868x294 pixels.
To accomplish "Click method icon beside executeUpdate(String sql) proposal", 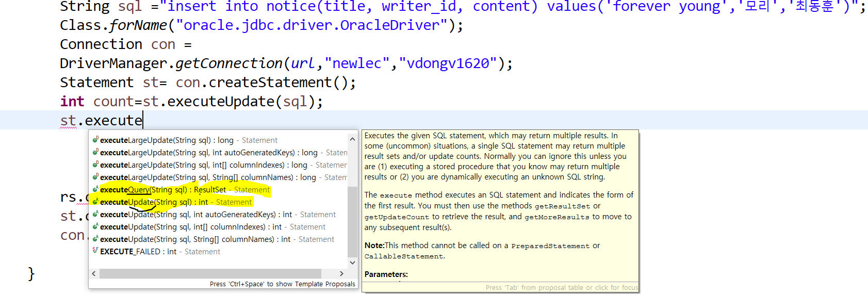I will click(95, 202).
